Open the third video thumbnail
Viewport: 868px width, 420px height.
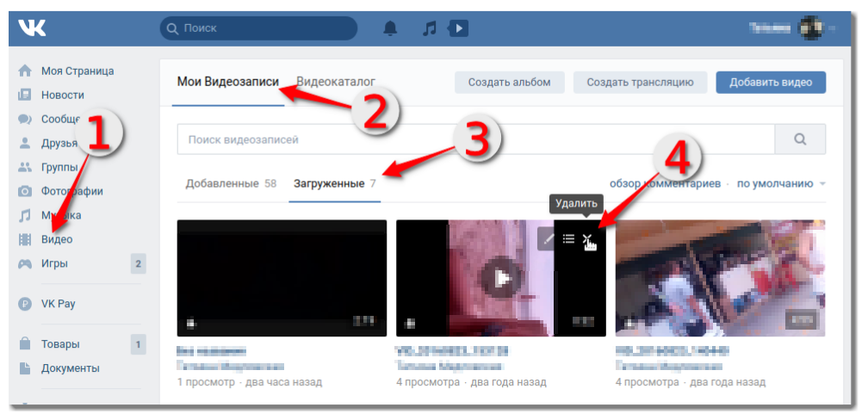tap(720, 278)
